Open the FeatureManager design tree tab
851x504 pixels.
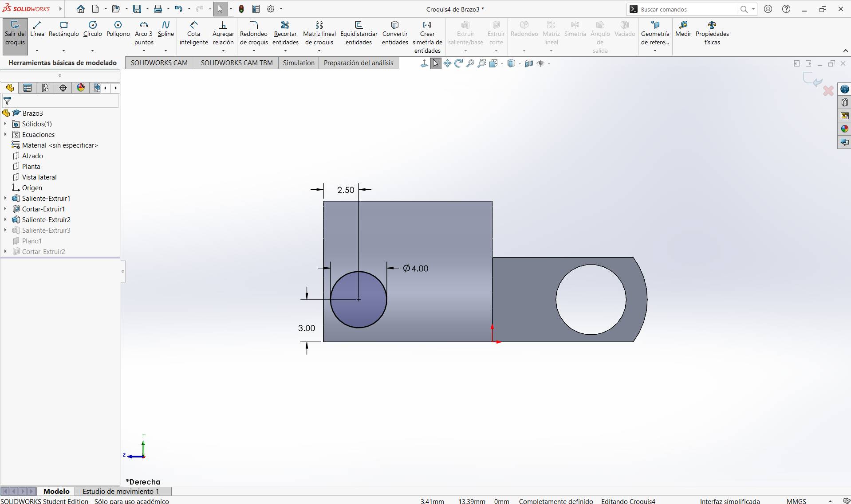pyautogui.click(x=10, y=88)
